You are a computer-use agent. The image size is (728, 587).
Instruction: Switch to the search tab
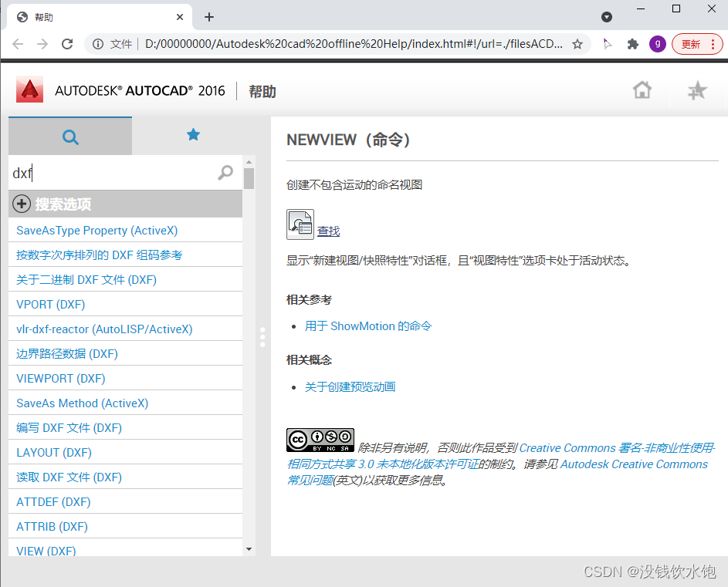point(70,137)
